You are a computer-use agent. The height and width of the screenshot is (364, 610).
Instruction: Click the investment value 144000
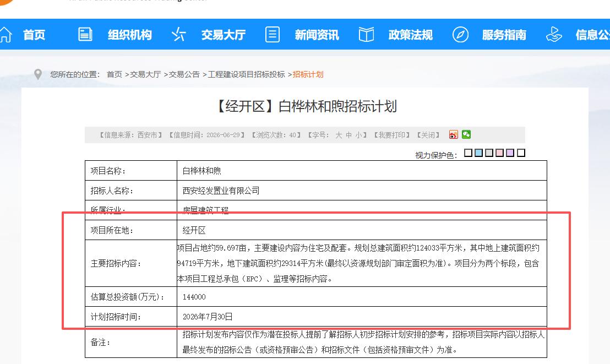point(194,297)
